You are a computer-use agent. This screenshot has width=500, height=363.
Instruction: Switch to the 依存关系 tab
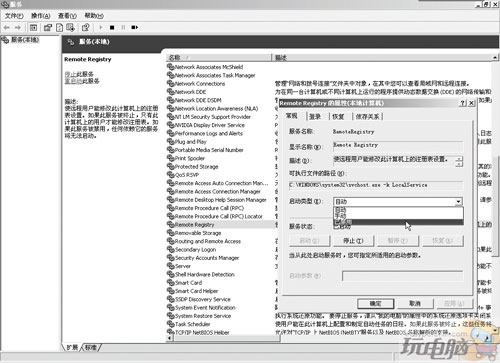point(367,116)
